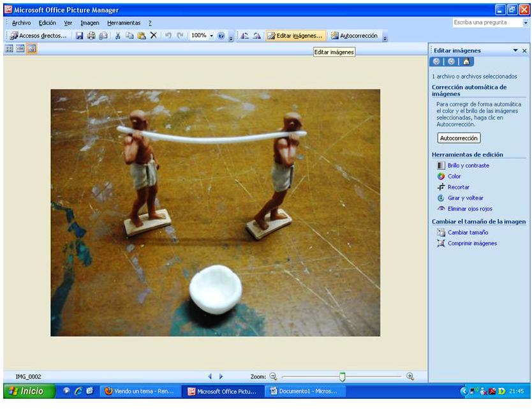Open the Imagen menu
This screenshot has height=409, width=532.
click(x=90, y=23)
